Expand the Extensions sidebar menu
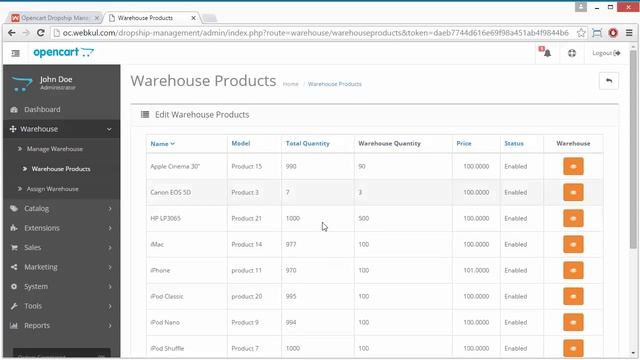The image size is (640, 360). 61,228
